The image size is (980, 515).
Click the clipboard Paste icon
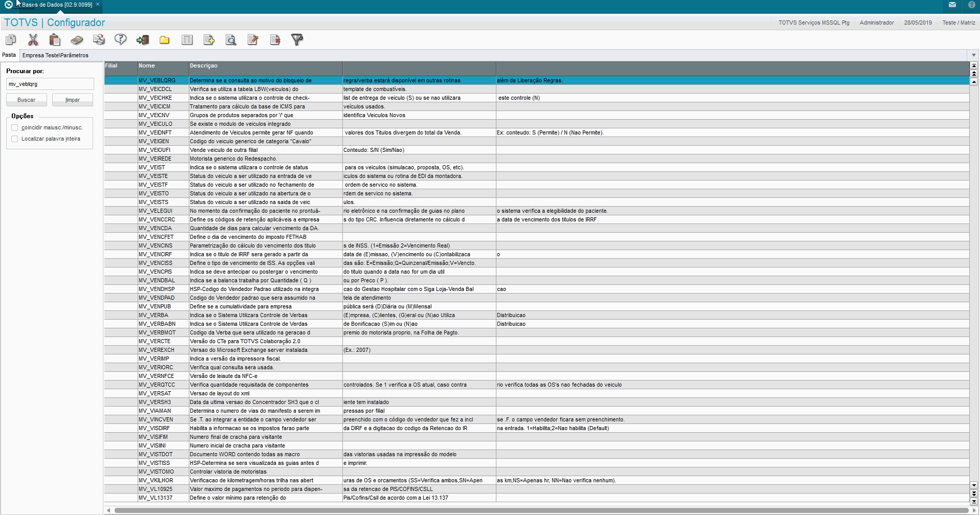pos(55,39)
